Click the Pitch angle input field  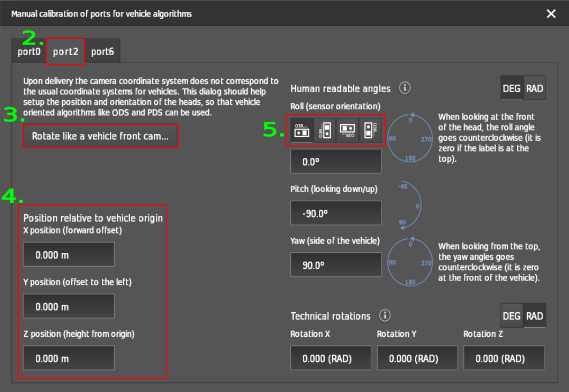(x=335, y=213)
